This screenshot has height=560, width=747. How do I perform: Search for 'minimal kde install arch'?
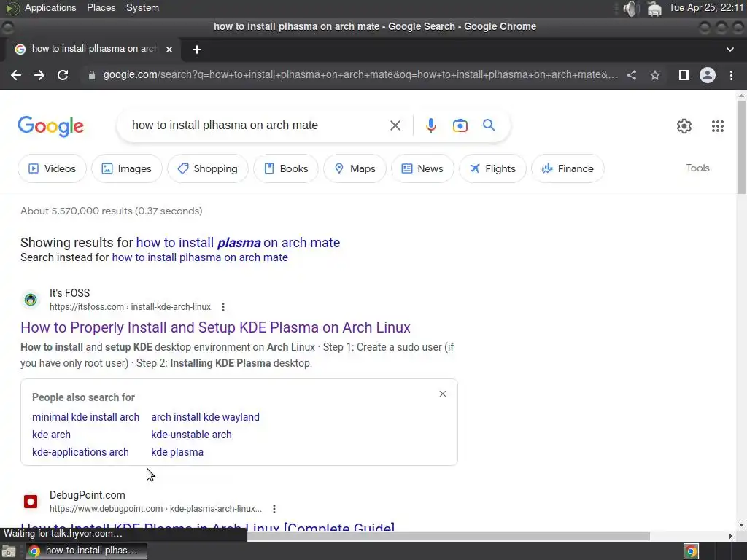click(86, 417)
